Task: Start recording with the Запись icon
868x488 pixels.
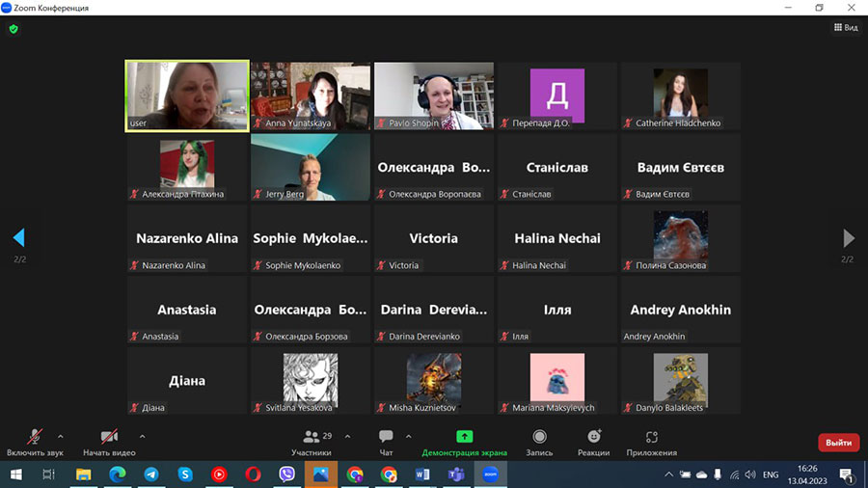Action: tap(539, 439)
